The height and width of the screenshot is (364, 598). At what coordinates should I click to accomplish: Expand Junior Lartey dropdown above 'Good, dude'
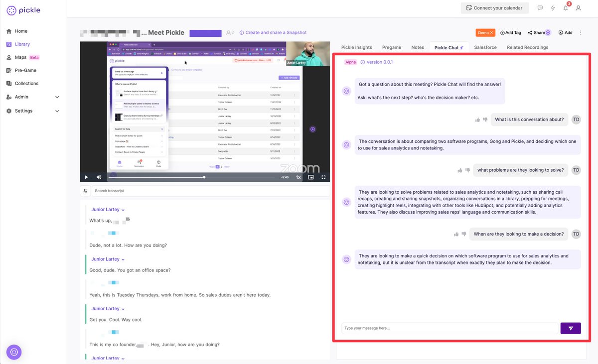point(123,259)
